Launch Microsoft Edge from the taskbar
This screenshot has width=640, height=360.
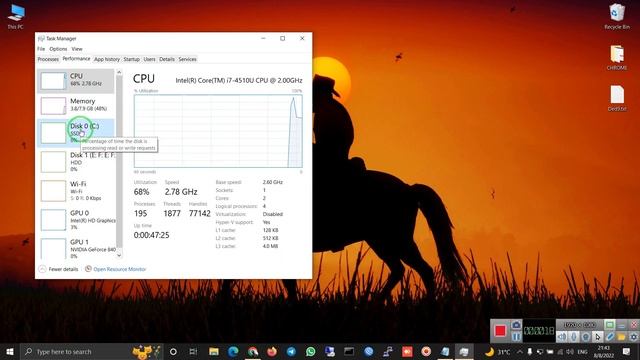233,351
